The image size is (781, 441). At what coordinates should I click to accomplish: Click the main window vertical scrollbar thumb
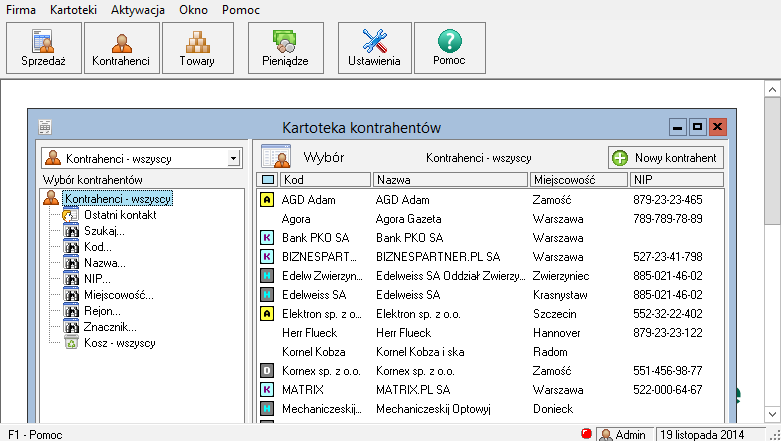coord(772,161)
